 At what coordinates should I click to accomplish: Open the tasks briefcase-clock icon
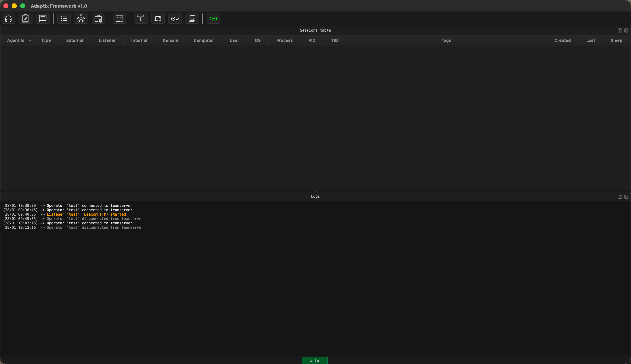98,19
